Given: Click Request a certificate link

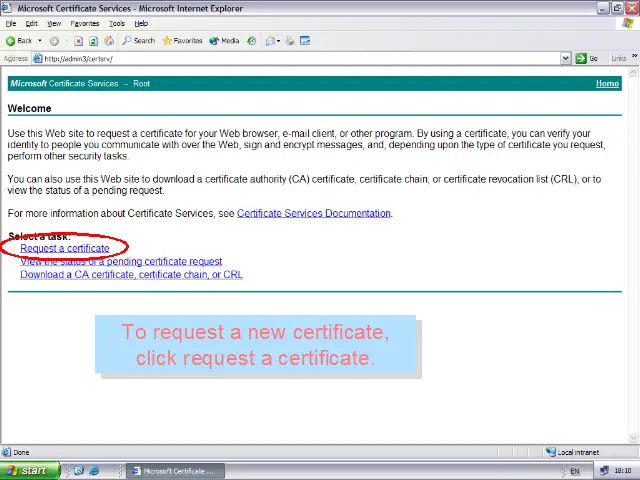Looking at the screenshot, I should [65, 248].
